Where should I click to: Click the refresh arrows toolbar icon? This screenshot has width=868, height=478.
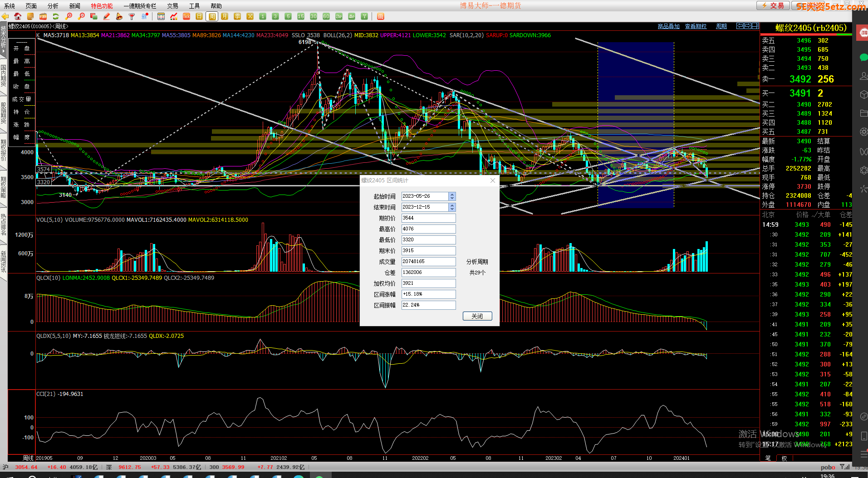[56, 16]
